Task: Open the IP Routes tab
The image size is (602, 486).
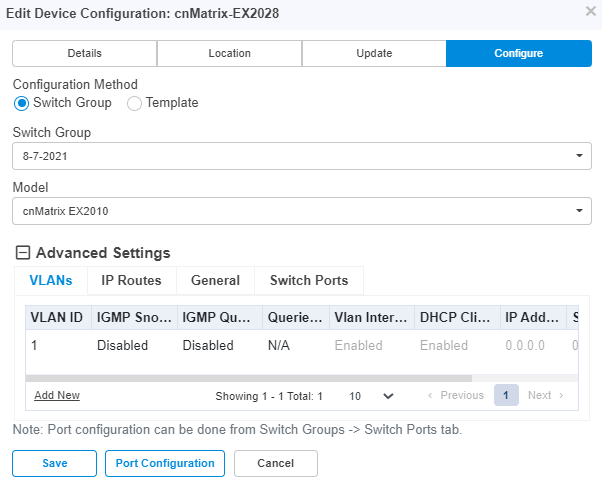Action: (x=131, y=280)
